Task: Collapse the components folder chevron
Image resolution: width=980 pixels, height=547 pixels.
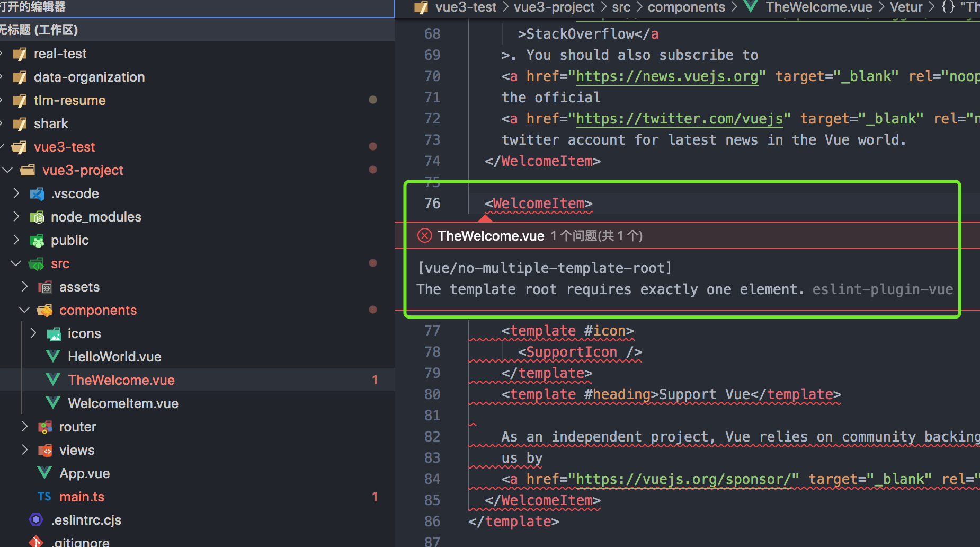Action: pyautogui.click(x=25, y=310)
